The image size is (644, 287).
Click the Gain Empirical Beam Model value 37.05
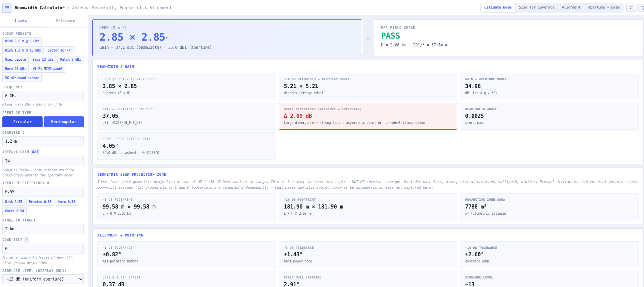[x=110, y=116]
